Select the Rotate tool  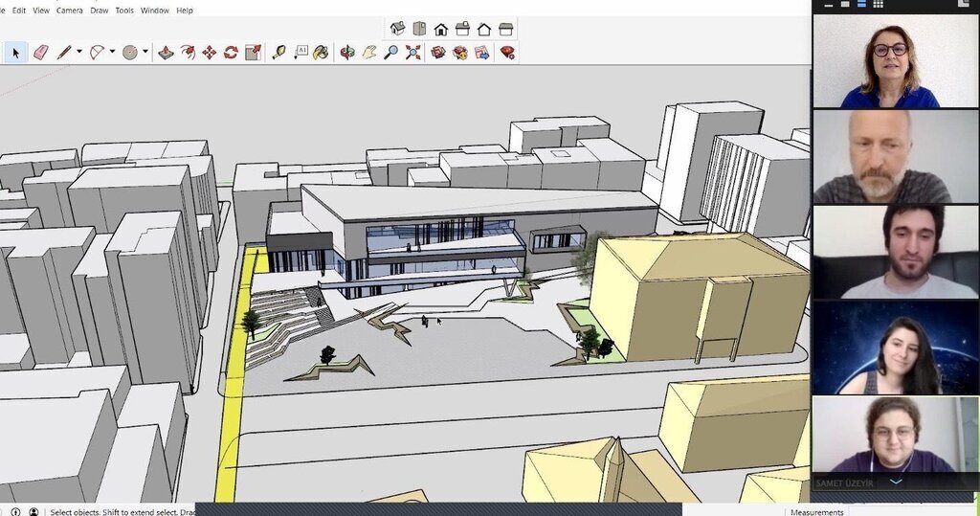coord(231,53)
